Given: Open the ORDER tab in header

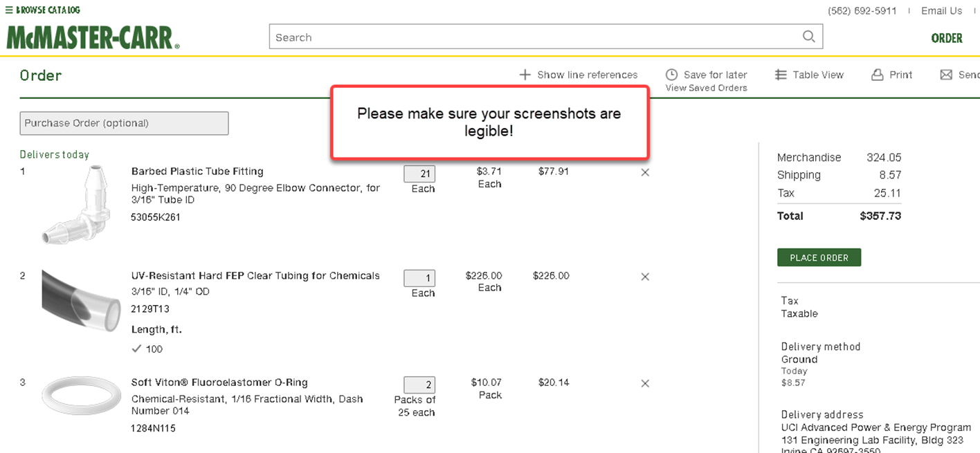Looking at the screenshot, I should [x=946, y=38].
